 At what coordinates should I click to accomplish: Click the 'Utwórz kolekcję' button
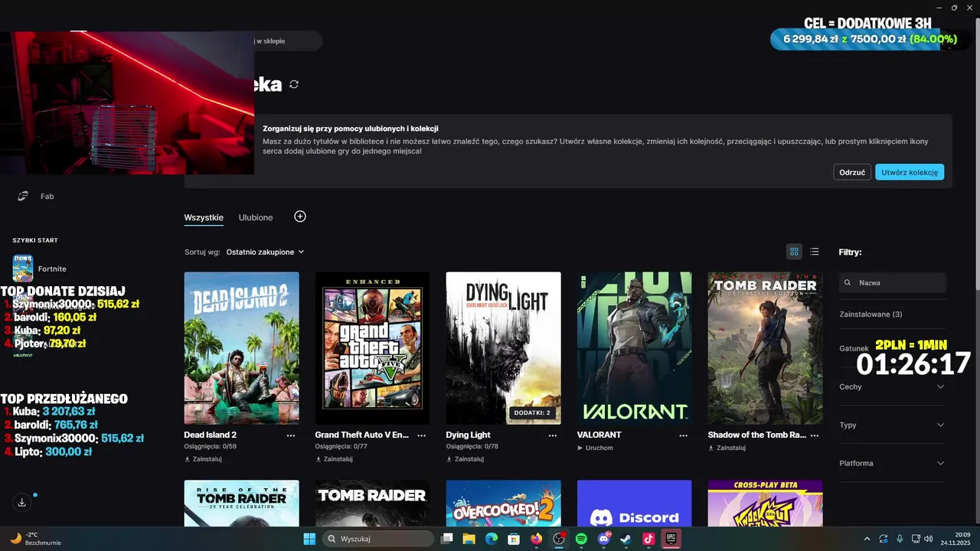910,172
